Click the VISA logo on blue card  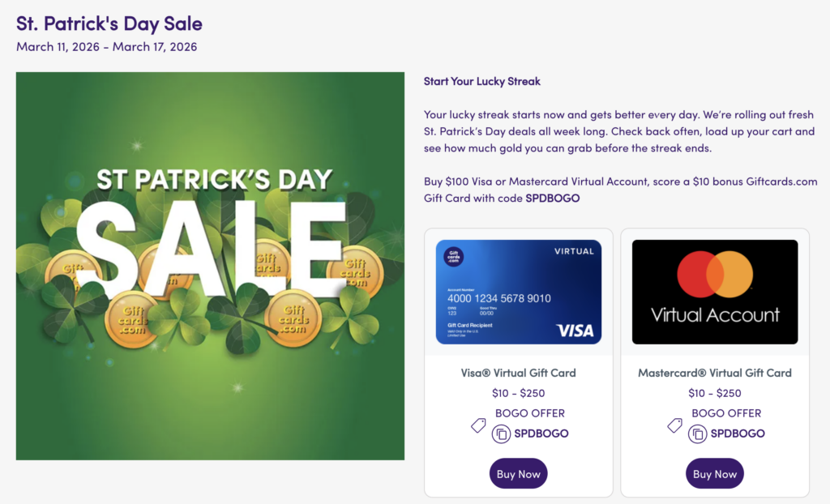pos(575,330)
